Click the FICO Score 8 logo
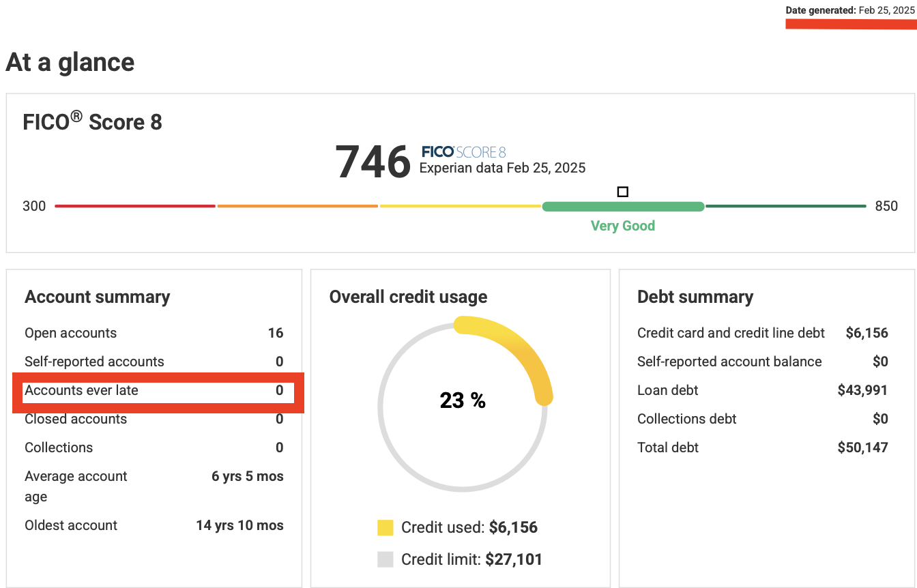Image resolution: width=917 pixels, height=588 pixels. click(464, 151)
